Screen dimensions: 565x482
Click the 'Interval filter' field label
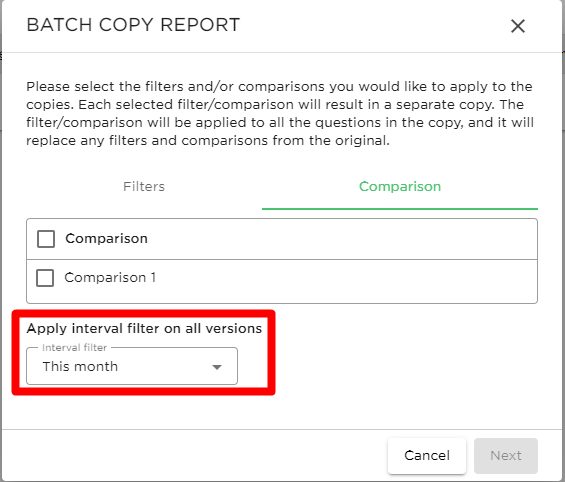coord(75,348)
